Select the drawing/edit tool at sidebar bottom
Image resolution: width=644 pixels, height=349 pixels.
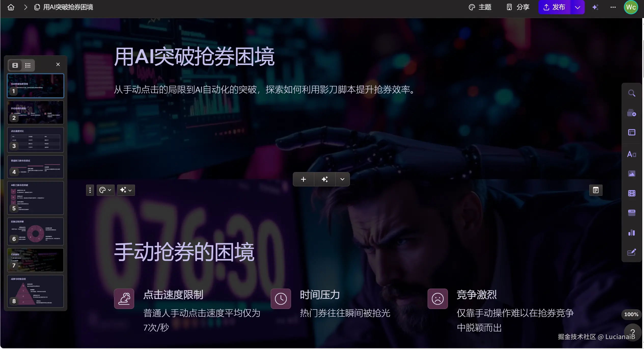coord(632,252)
